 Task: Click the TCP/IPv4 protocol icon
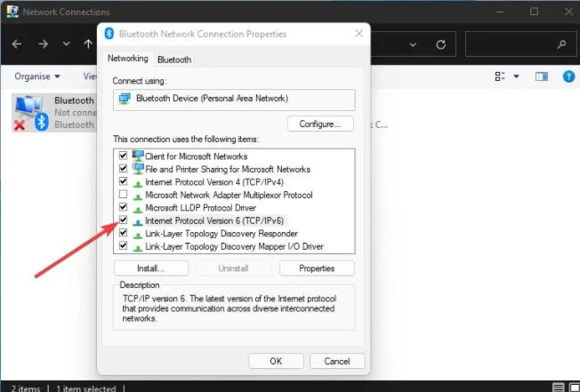point(138,184)
